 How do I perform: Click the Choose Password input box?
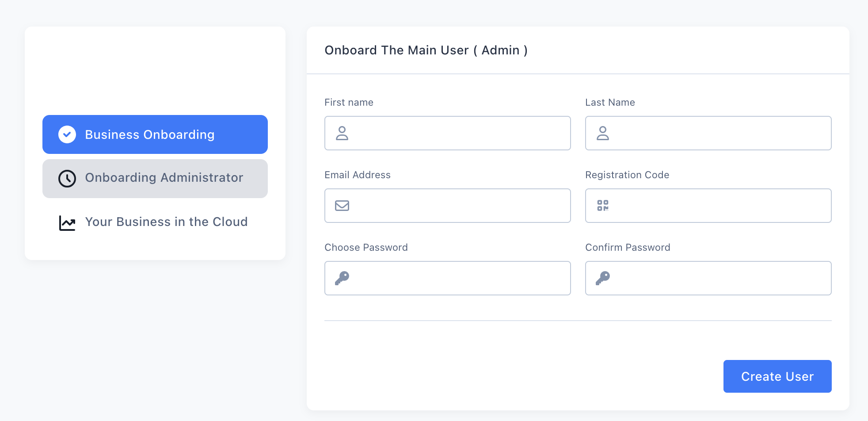pos(447,278)
